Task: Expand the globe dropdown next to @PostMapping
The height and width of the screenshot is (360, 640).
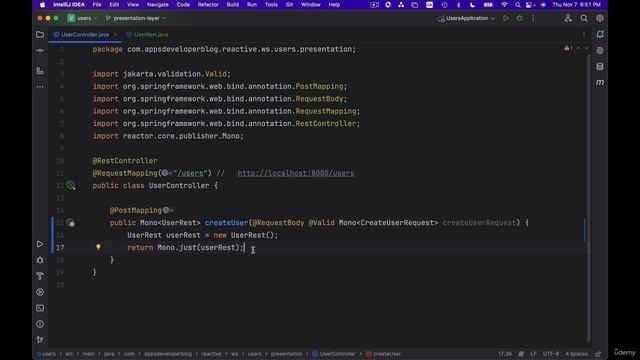Action: [x=168, y=210]
